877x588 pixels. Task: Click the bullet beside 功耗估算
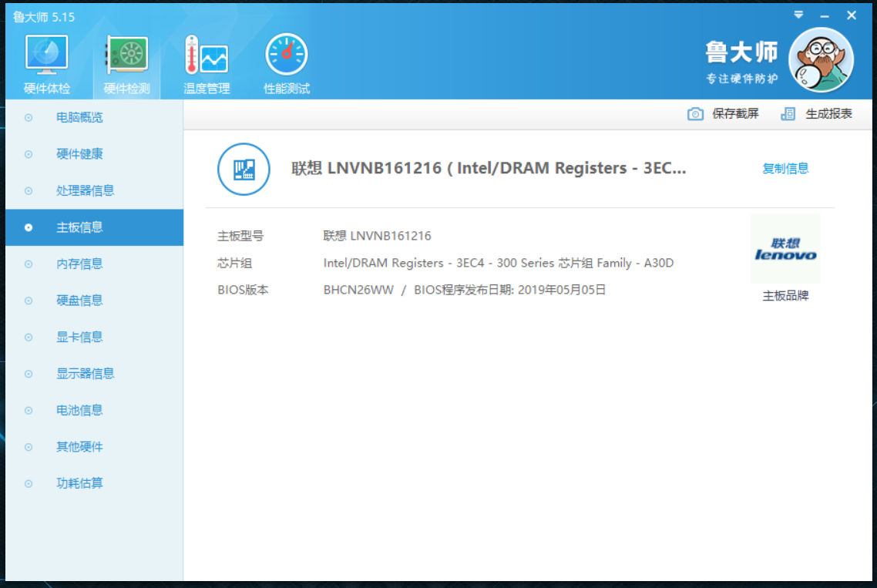pos(29,484)
